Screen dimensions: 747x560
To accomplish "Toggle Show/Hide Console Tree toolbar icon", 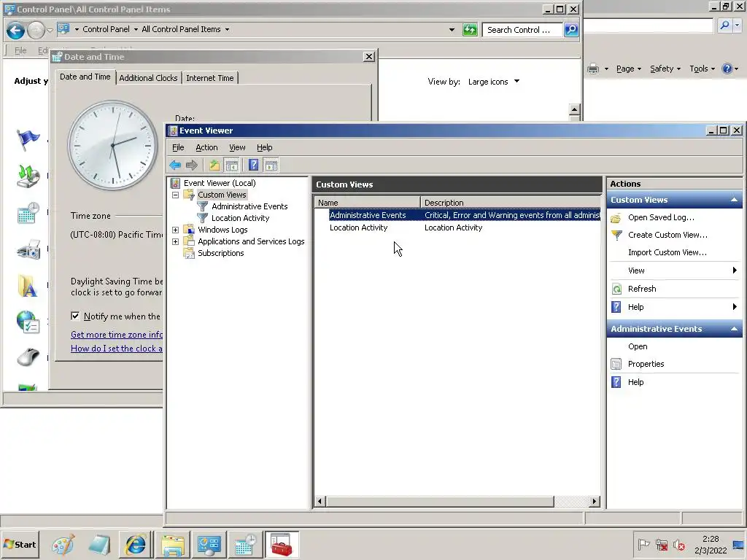I will pos(231,166).
